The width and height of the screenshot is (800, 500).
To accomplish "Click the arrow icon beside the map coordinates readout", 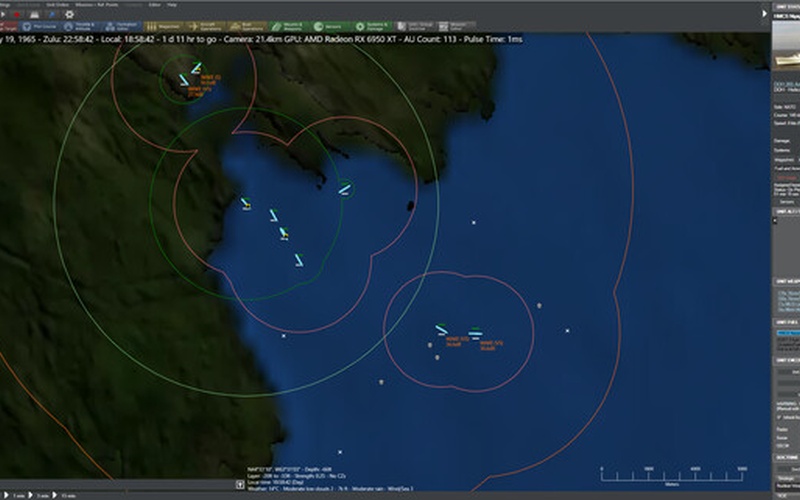I will [240, 484].
